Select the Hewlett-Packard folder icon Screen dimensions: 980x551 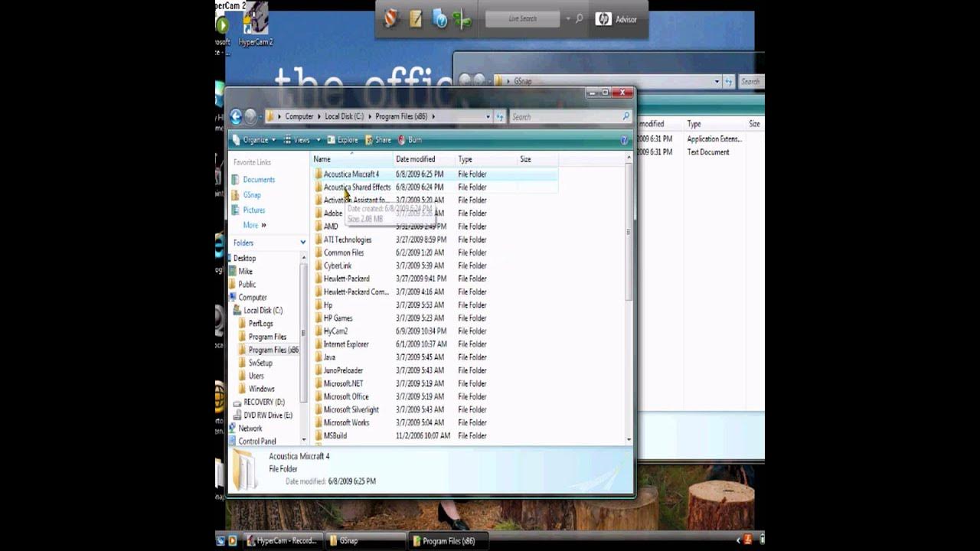click(x=318, y=279)
